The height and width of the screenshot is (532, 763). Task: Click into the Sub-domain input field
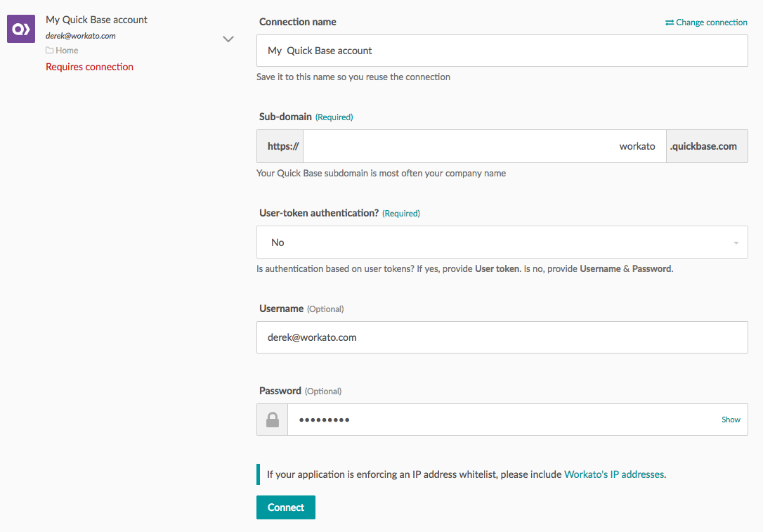(x=484, y=146)
